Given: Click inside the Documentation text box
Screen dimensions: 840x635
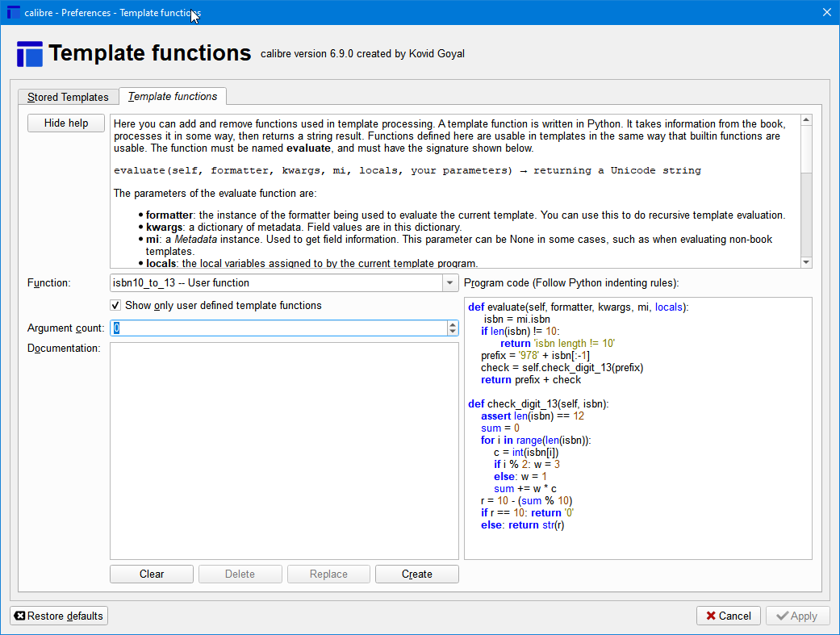Looking at the screenshot, I should pos(284,450).
